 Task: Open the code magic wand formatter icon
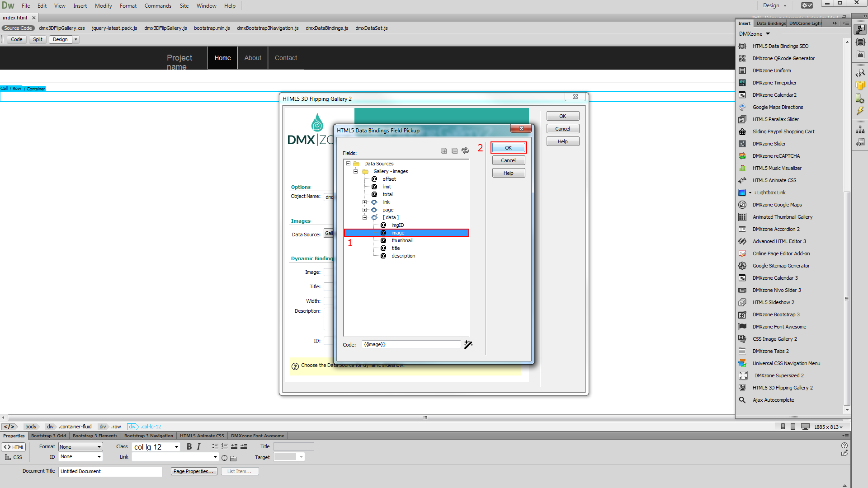point(468,344)
